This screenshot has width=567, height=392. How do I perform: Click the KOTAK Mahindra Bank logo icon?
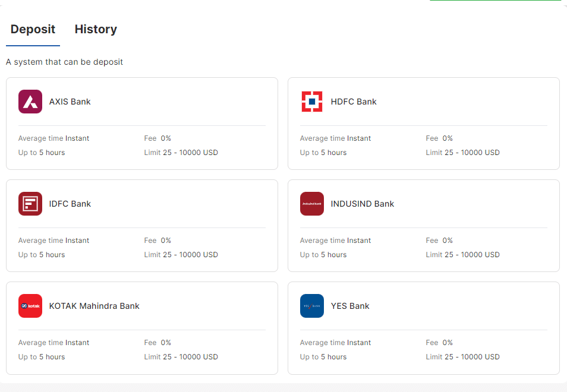tap(30, 306)
